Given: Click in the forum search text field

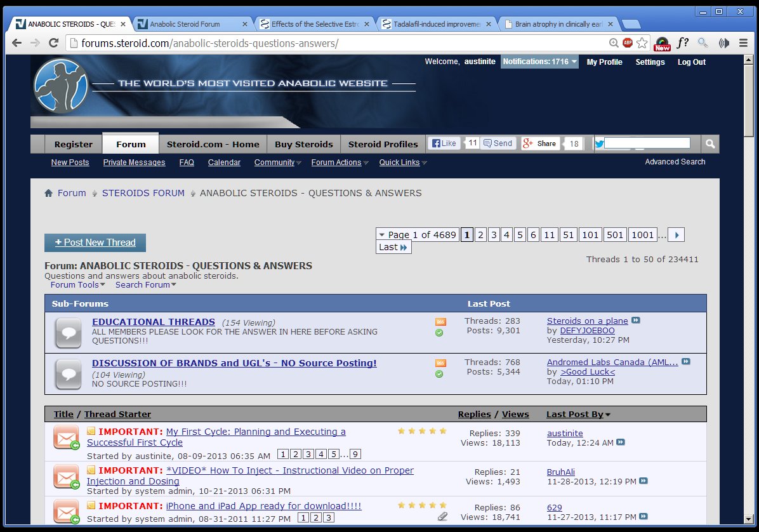Looking at the screenshot, I should (647, 143).
